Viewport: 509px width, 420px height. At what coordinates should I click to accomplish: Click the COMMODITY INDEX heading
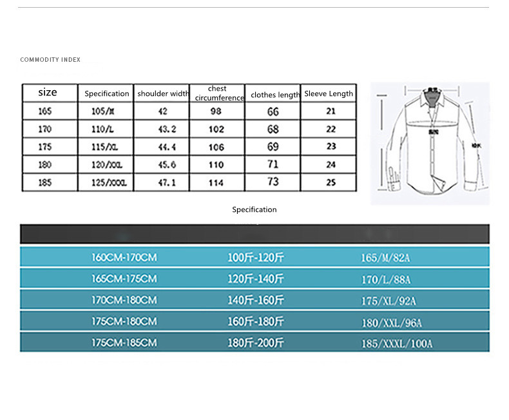[x=50, y=60]
